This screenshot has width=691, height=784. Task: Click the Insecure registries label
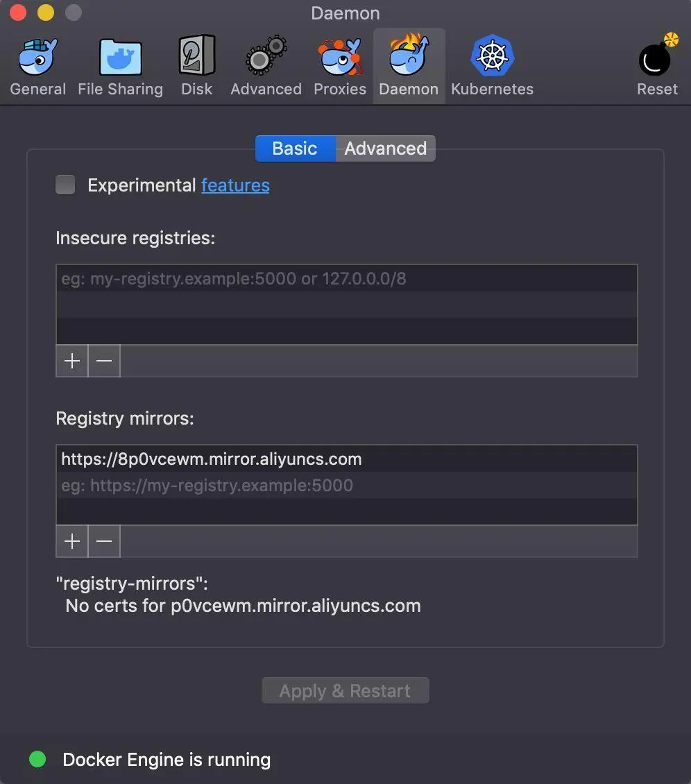coord(135,238)
